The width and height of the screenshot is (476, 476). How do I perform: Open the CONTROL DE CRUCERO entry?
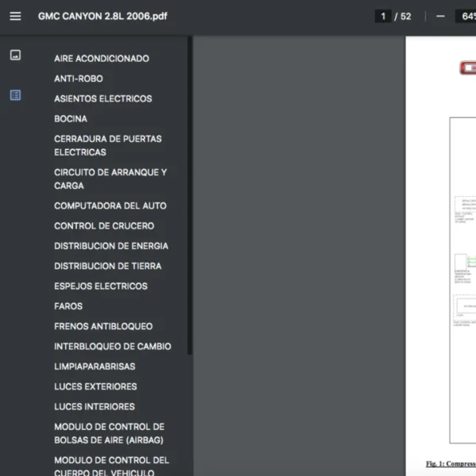coord(104,226)
